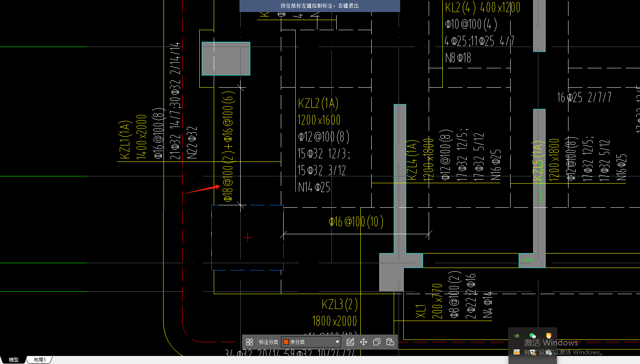Open the 未分类 annotation category dropdown

[x=311, y=342]
